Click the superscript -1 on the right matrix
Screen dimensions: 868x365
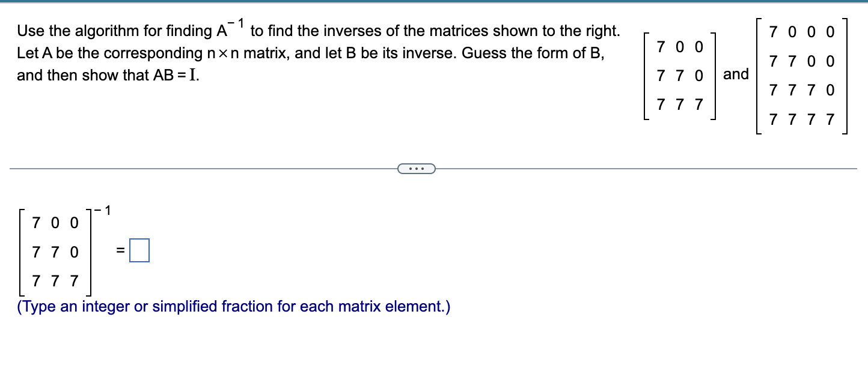pyautogui.click(x=103, y=209)
